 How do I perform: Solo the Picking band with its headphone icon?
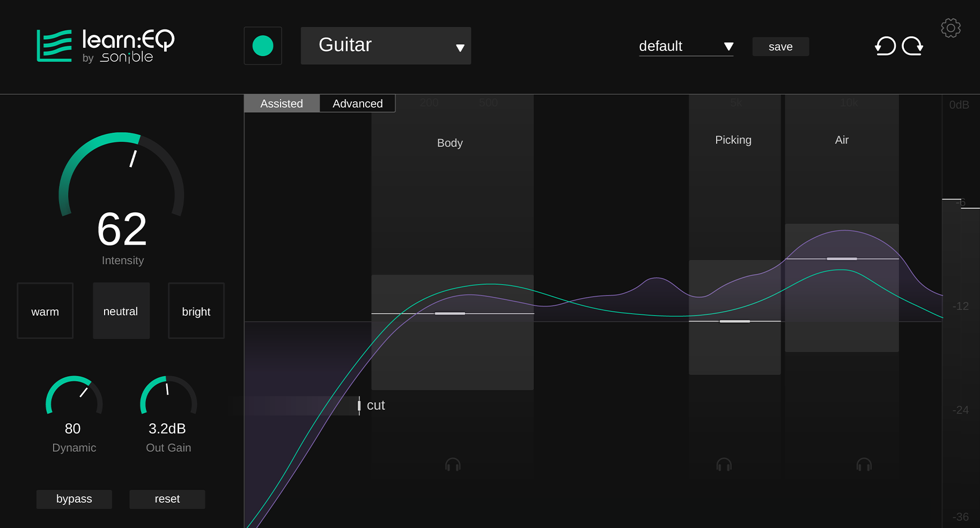pyautogui.click(x=723, y=464)
